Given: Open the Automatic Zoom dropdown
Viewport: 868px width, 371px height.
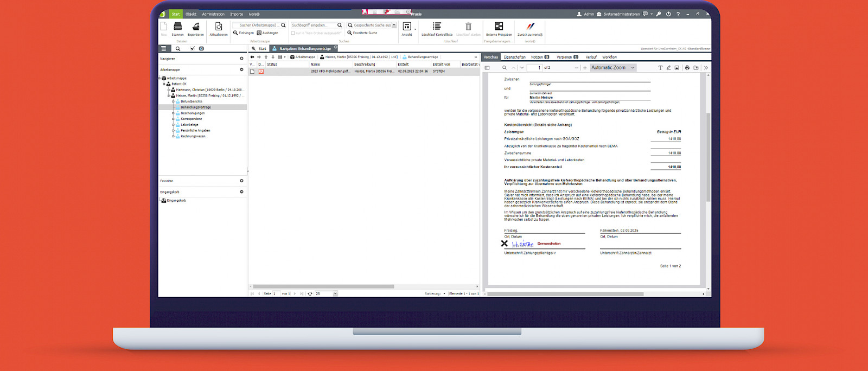Looking at the screenshot, I should 612,68.
